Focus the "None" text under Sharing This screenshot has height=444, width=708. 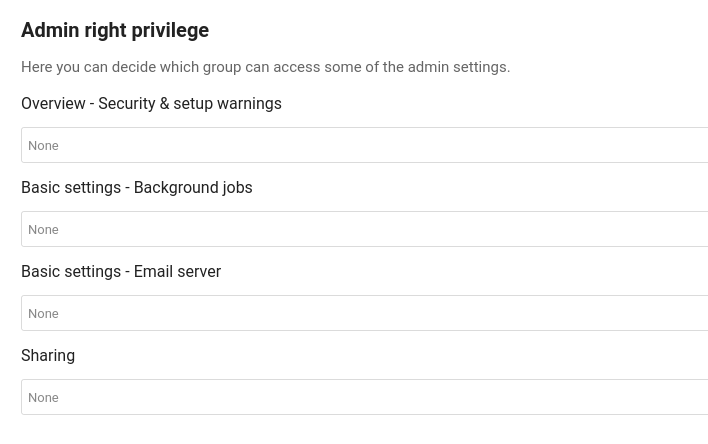[x=43, y=398]
